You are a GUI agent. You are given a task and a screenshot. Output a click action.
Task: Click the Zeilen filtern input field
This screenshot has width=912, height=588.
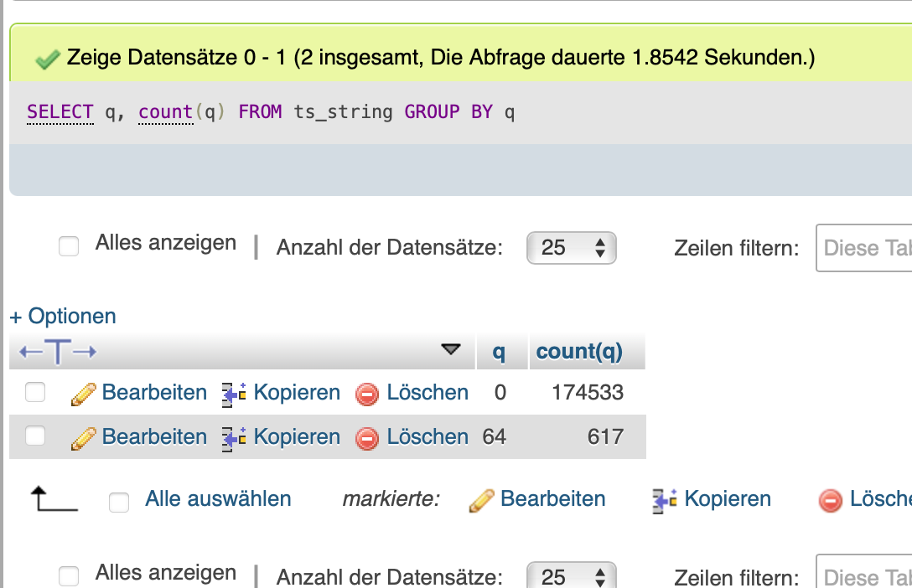(863, 248)
